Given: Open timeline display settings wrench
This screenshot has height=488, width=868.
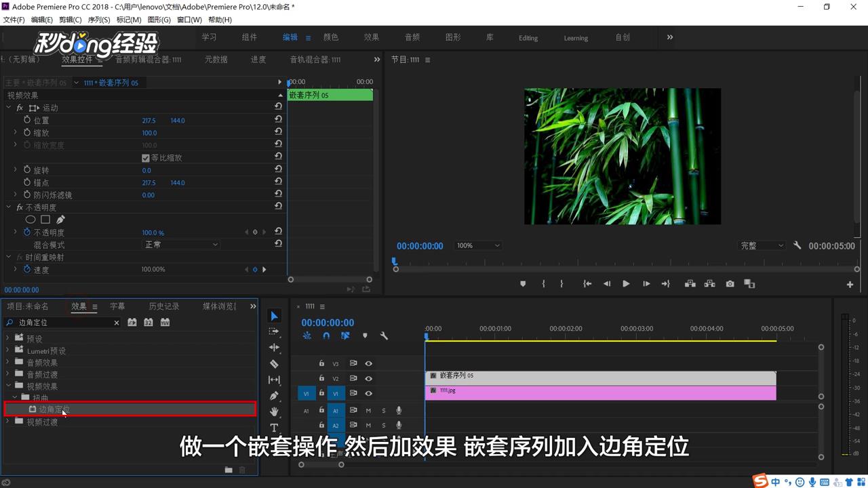Looking at the screenshot, I should pyautogui.click(x=384, y=335).
